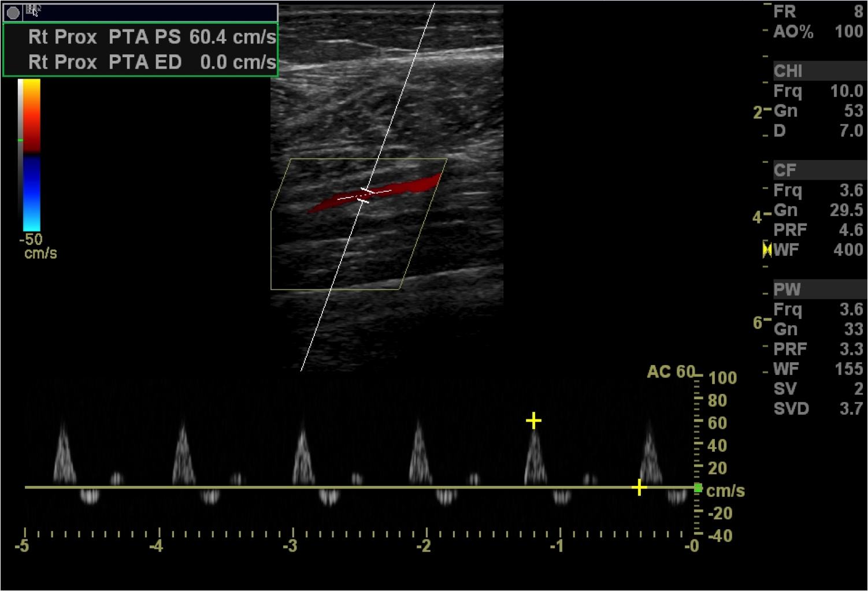
Task: Click the blue lower color scale bar
Action: (32, 194)
